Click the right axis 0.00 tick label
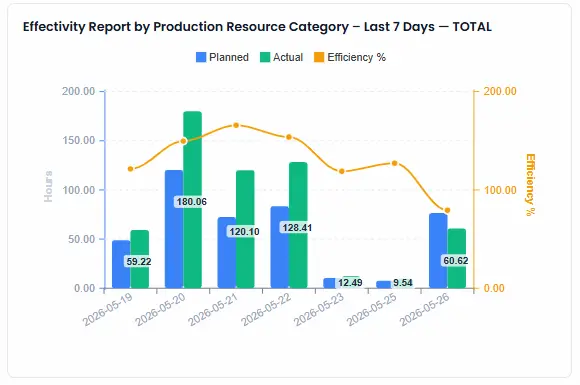The width and height of the screenshot is (580, 385). coord(494,288)
